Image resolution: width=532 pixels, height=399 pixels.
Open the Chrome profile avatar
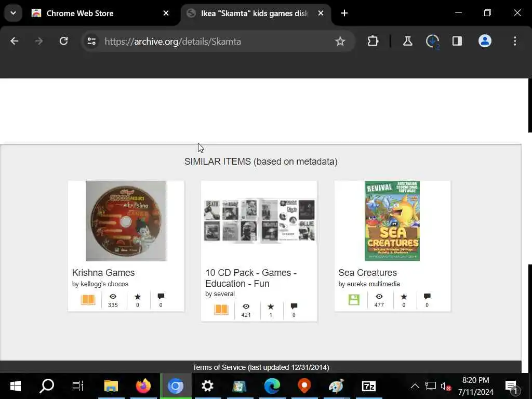[x=485, y=41]
